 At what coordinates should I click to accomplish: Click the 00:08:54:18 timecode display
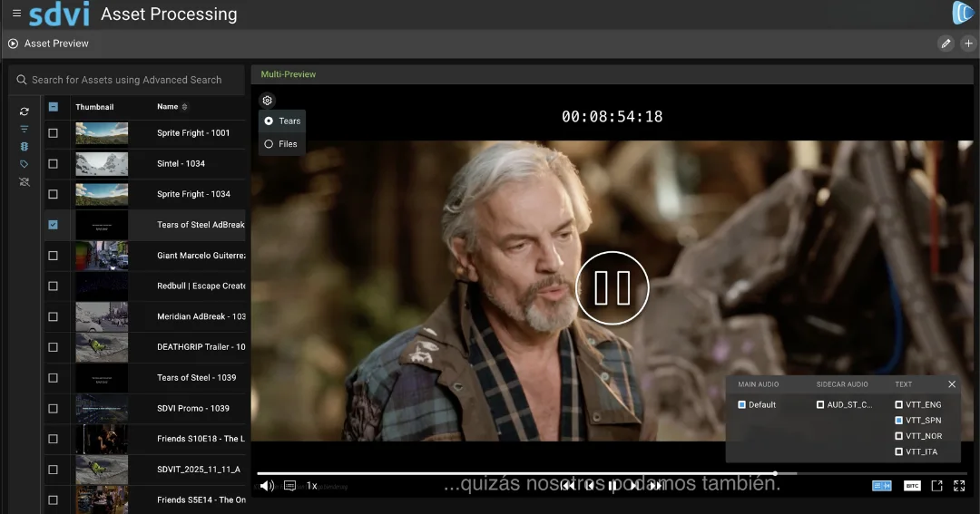(612, 117)
